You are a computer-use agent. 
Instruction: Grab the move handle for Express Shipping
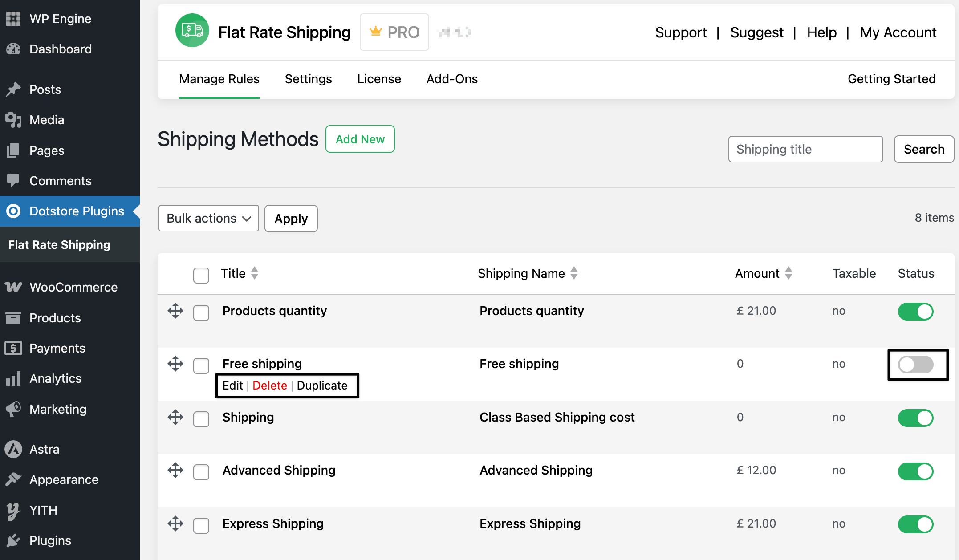(x=175, y=523)
